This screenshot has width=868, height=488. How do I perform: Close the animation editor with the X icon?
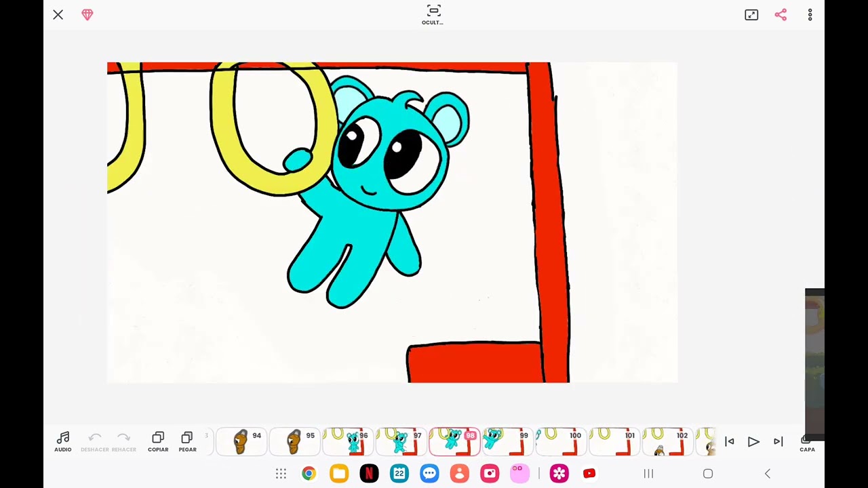(58, 14)
